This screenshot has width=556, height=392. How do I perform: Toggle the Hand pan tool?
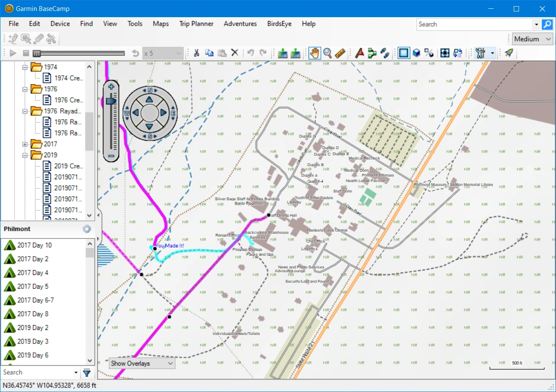point(314,53)
